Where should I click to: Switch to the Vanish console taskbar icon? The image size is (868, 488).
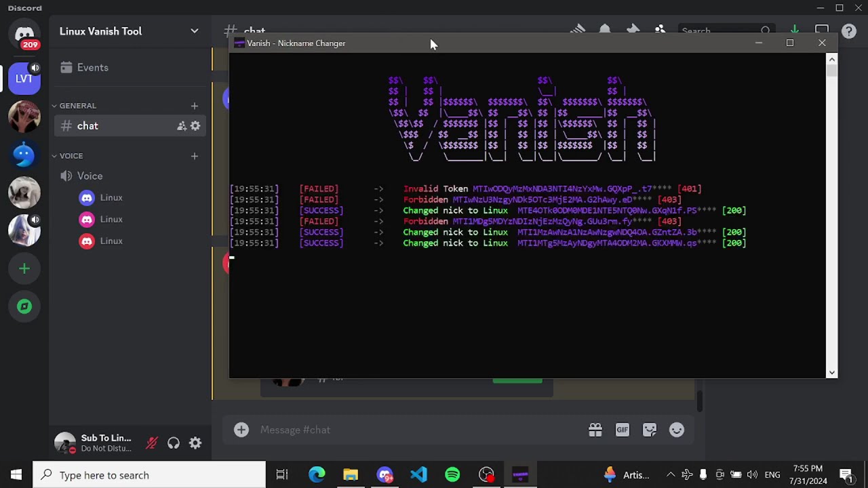(520, 475)
